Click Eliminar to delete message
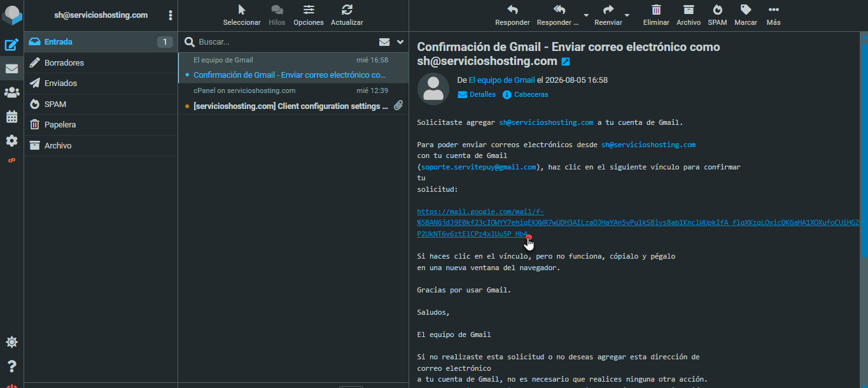868x388 pixels. (x=656, y=15)
